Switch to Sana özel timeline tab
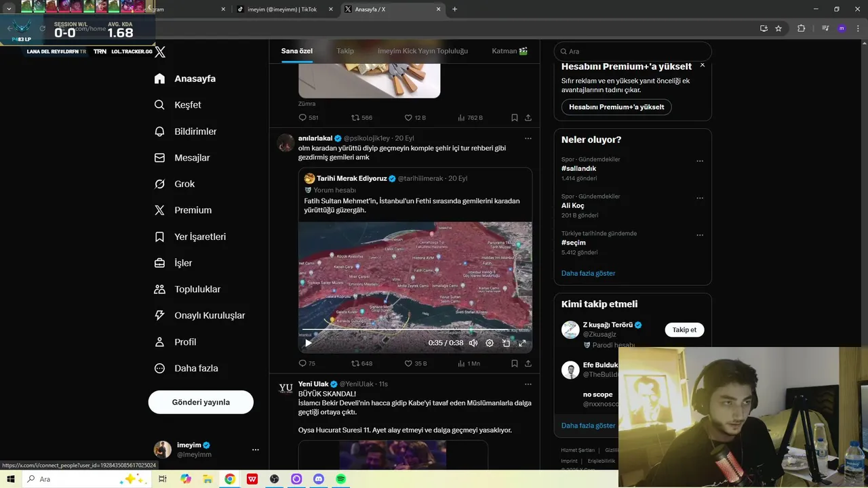This screenshot has width=868, height=488. 297,51
